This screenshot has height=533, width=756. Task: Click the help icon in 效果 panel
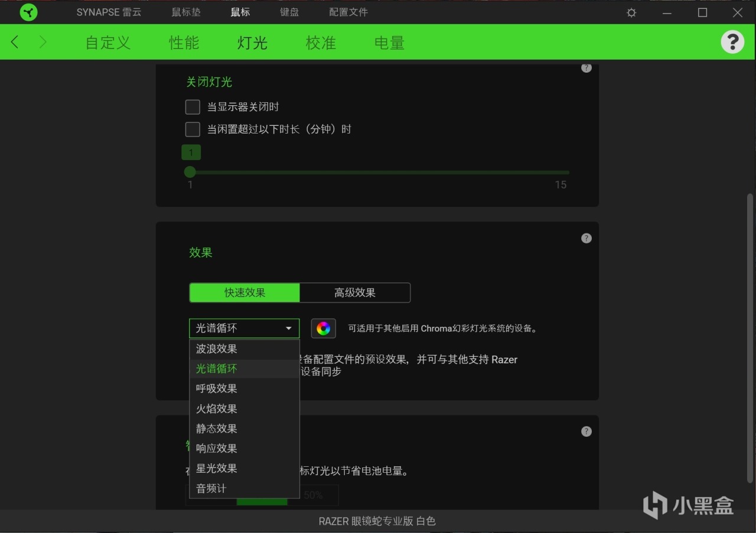[586, 238]
